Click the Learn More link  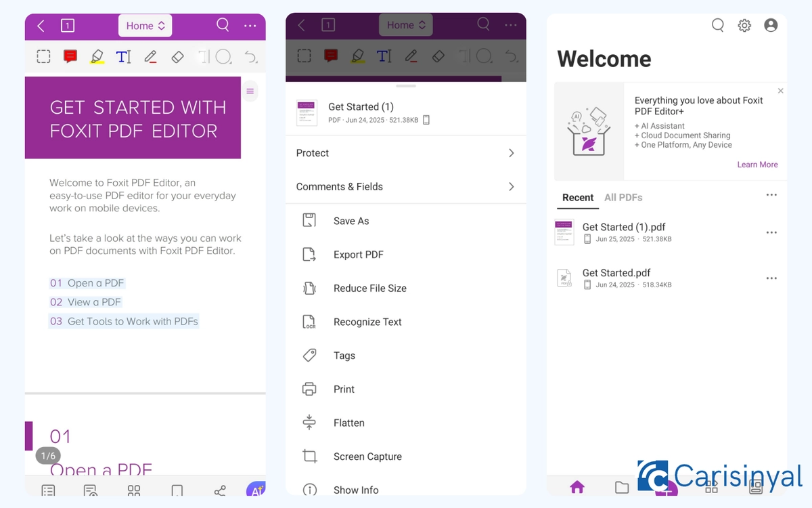pyautogui.click(x=757, y=165)
